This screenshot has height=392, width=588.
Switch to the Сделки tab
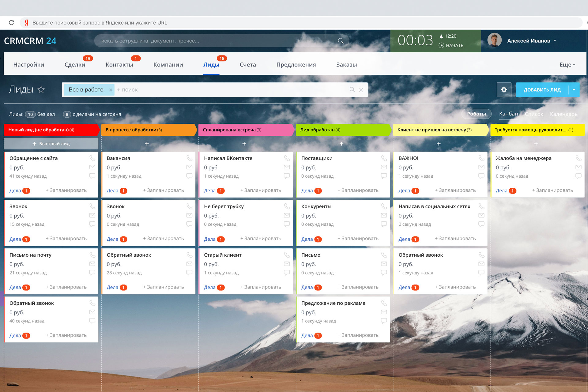point(75,65)
